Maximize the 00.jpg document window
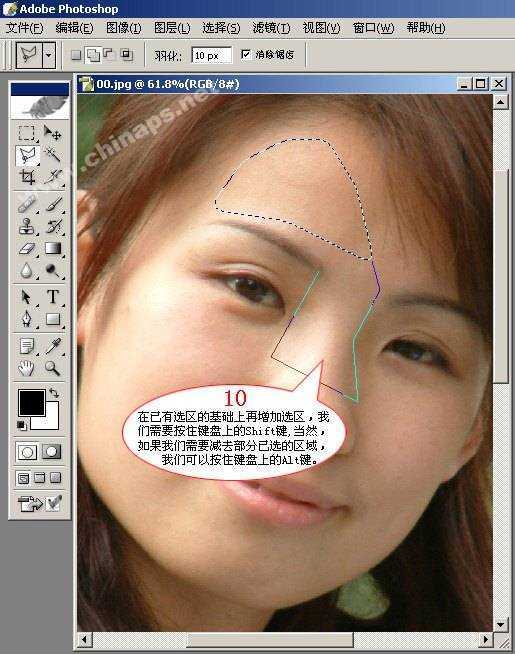This screenshot has width=515, height=654. click(x=481, y=84)
